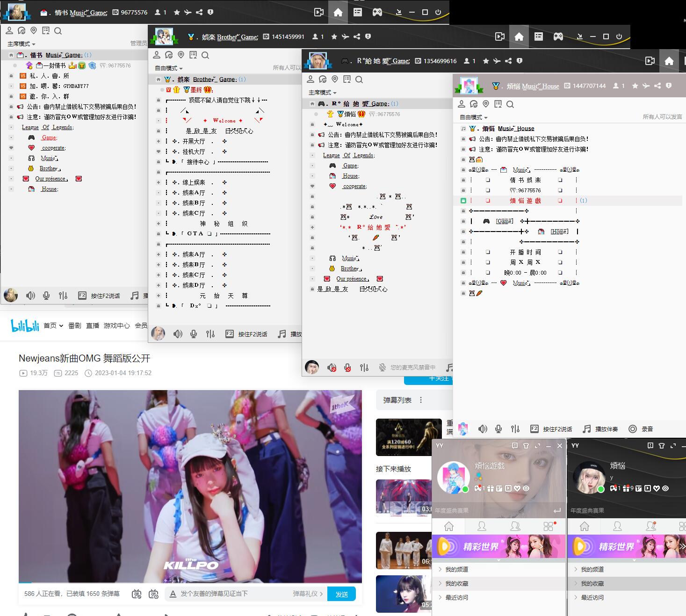Search channels in the 烦恼 Music House window
The width and height of the screenshot is (686, 616).
click(x=510, y=104)
